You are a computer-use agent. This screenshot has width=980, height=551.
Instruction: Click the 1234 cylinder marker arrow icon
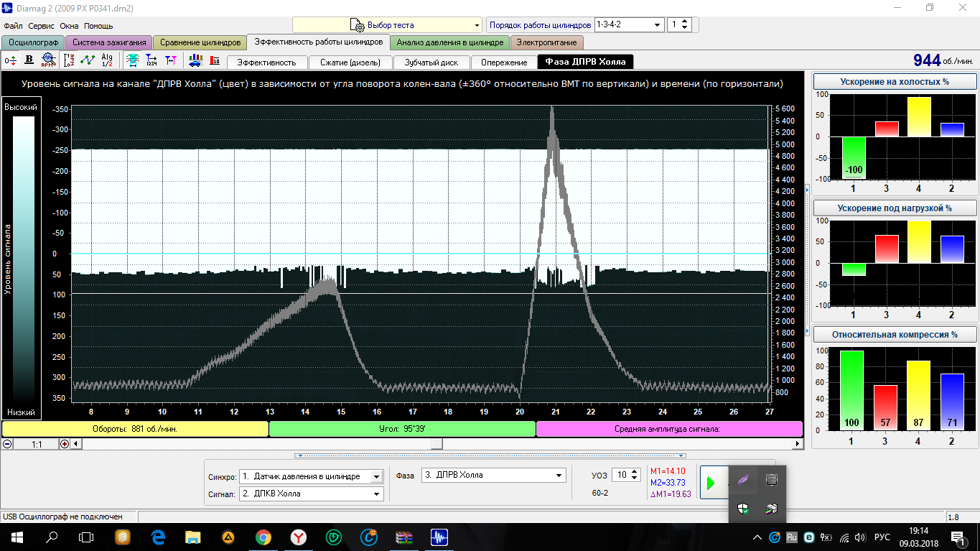(151, 60)
